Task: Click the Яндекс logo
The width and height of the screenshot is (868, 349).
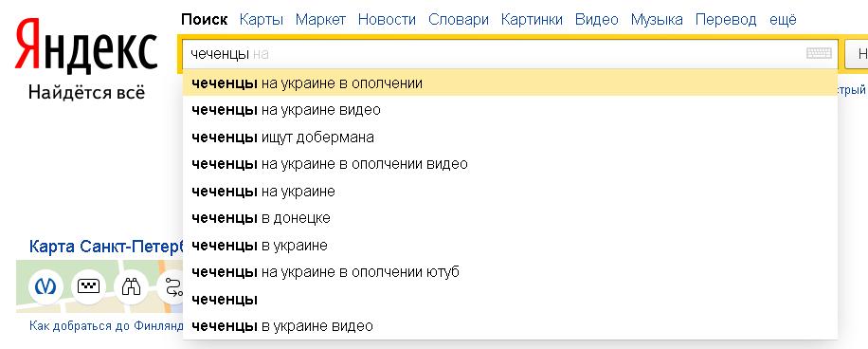Action: pos(86,47)
